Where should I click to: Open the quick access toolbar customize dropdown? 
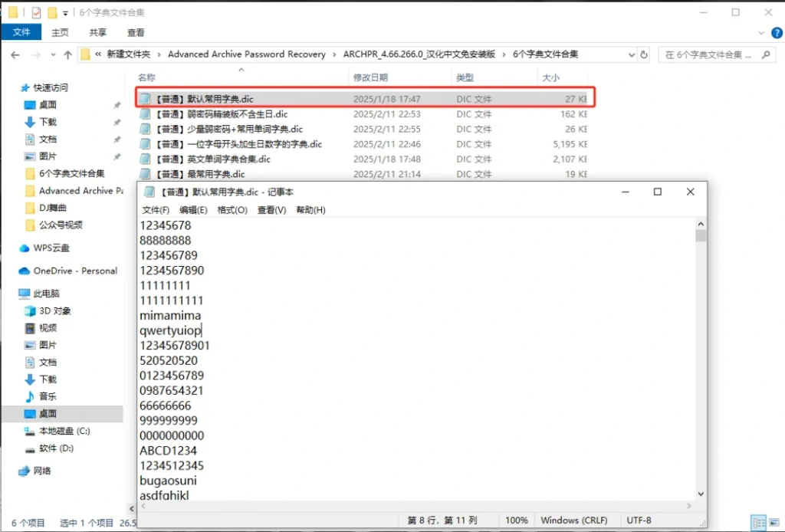point(65,12)
